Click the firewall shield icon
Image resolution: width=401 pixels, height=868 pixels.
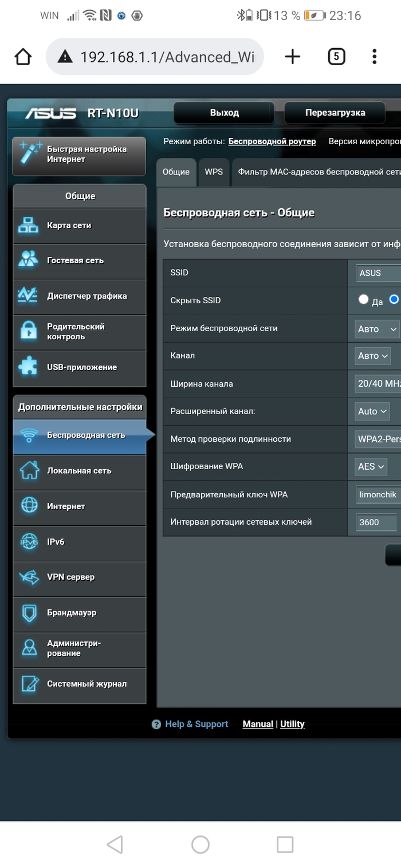[29, 613]
